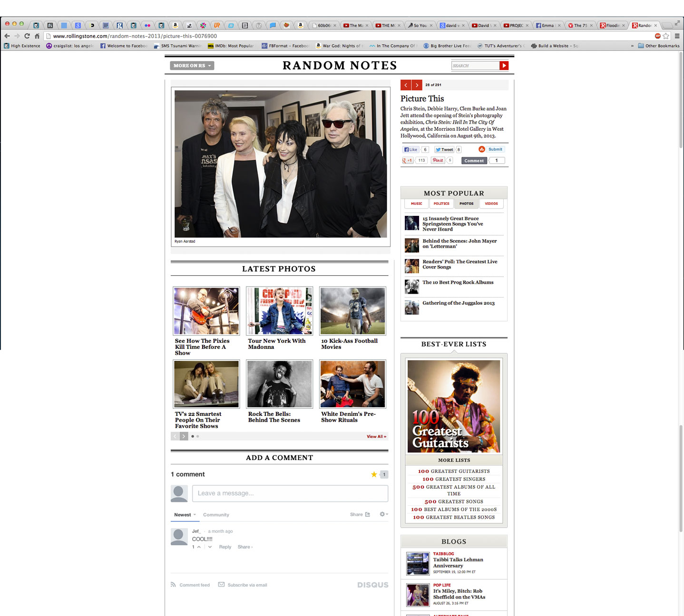Click the red search submit arrow button

[504, 66]
